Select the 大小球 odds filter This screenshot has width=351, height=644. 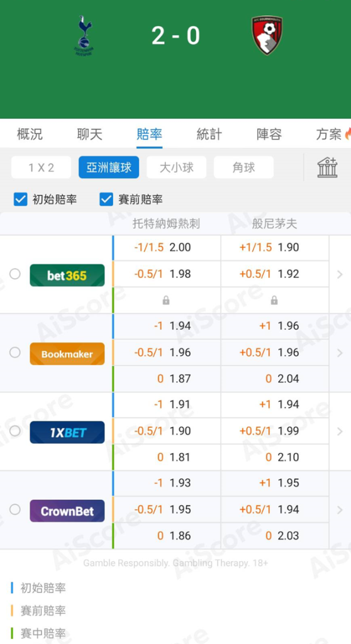coord(176,167)
